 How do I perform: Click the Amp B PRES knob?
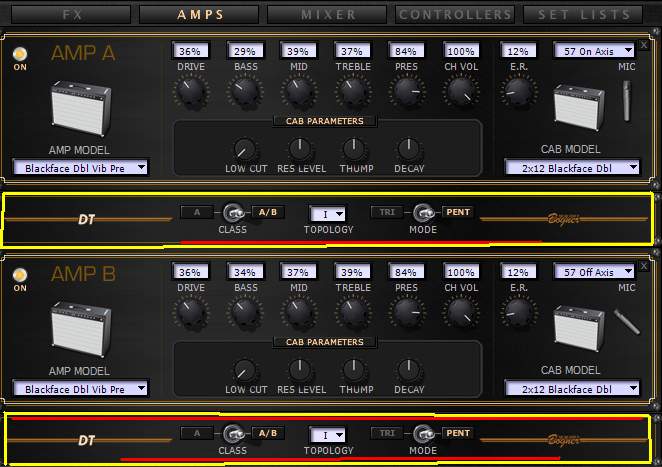pos(407,312)
